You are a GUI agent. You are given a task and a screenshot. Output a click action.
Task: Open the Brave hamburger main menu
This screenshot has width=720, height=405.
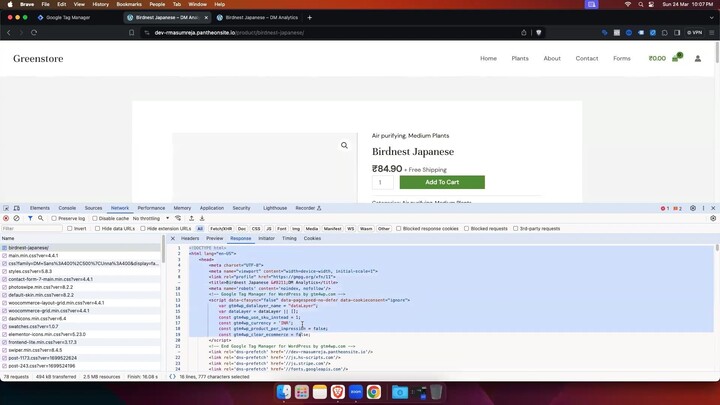click(x=712, y=33)
